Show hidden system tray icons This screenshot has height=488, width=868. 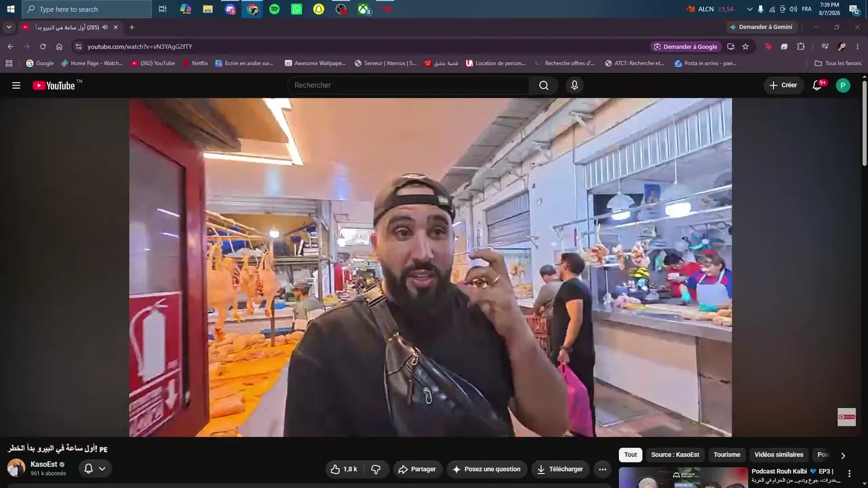[749, 9]
